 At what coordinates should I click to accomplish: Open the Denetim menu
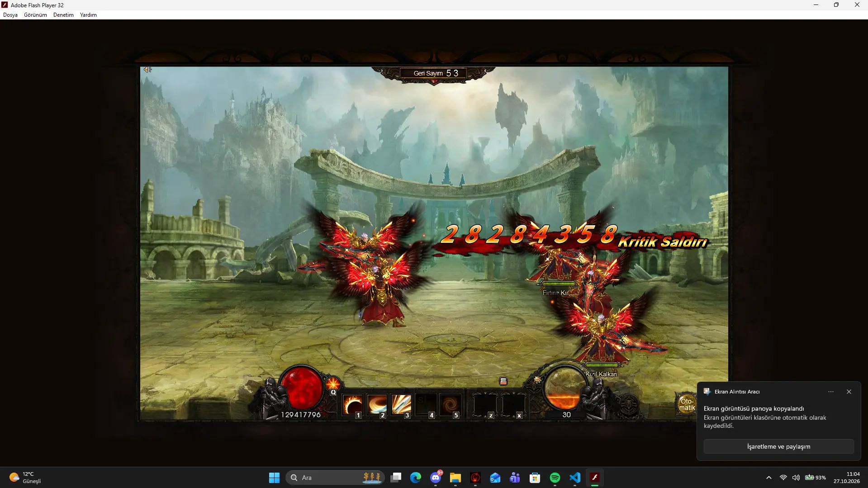click(x=63, y=15)
